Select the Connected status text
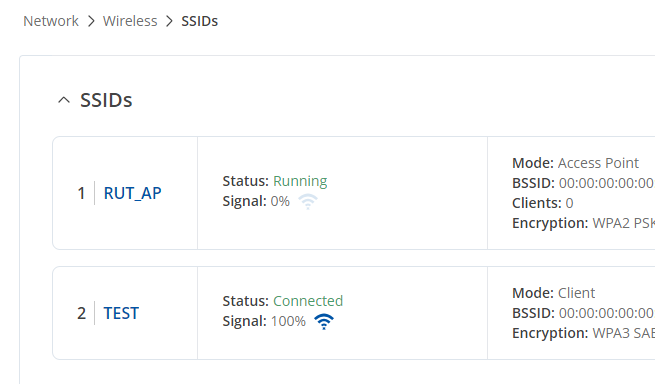 [308, 301]
